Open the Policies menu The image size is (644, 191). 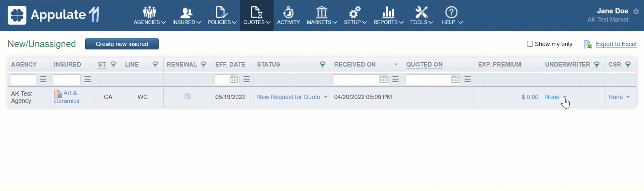(222, 16)
